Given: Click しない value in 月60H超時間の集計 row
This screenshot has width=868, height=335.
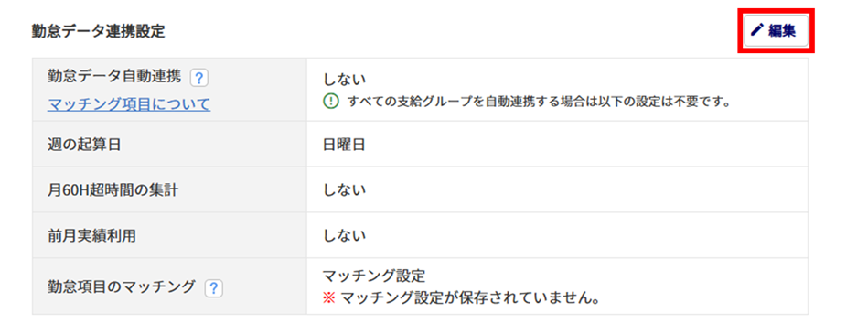Looking at the screenshot, I should pos(344,190).
